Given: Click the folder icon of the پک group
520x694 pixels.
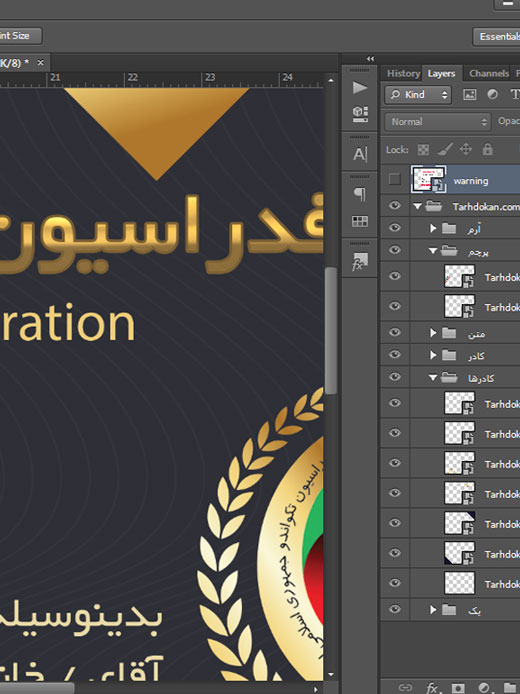Looking at the screenshot, I should (x=449, y=610).
